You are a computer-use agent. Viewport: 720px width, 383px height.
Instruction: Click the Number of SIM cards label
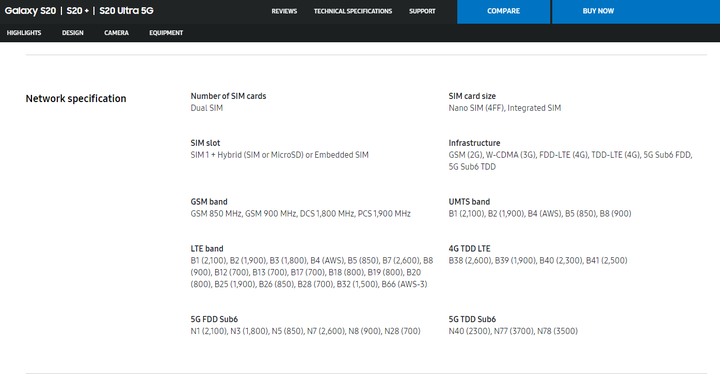[x=228, y=96]
